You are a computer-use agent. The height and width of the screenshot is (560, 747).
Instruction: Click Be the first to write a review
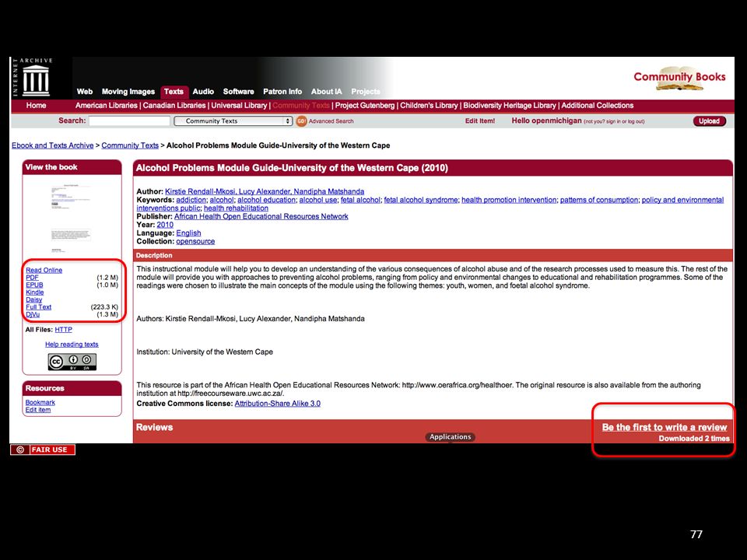(x=665, y=427)
